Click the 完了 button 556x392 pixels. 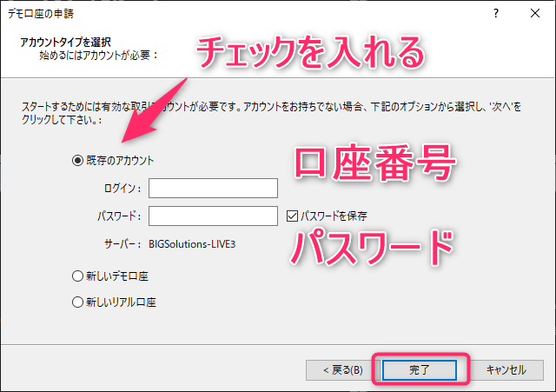click(420, 370)
